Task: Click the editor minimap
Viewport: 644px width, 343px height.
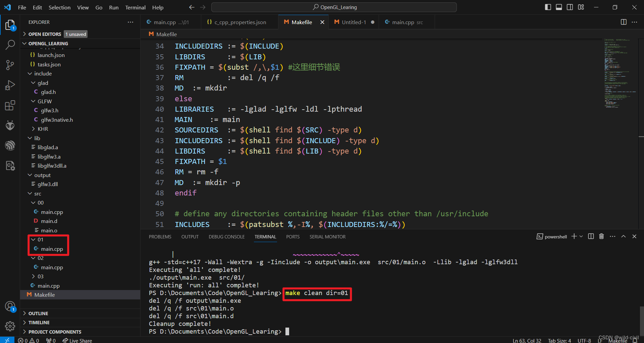Action: [x=620, y=73]
